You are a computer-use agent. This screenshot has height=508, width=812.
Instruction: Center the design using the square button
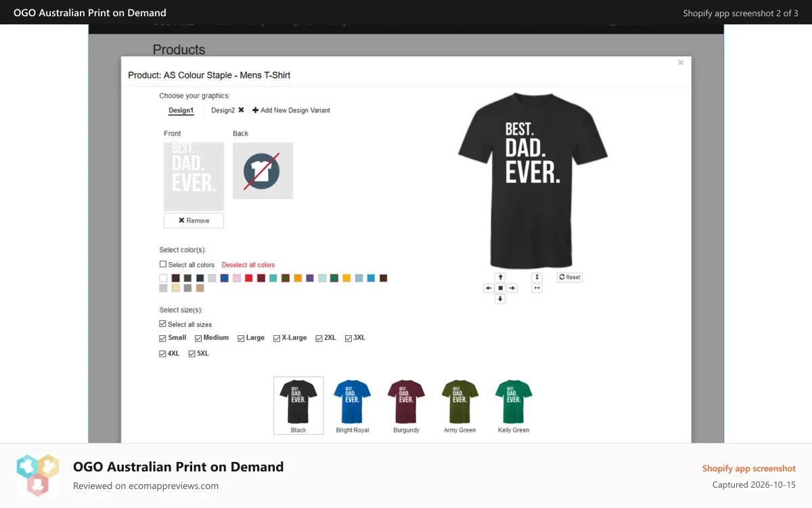point(500,288)
